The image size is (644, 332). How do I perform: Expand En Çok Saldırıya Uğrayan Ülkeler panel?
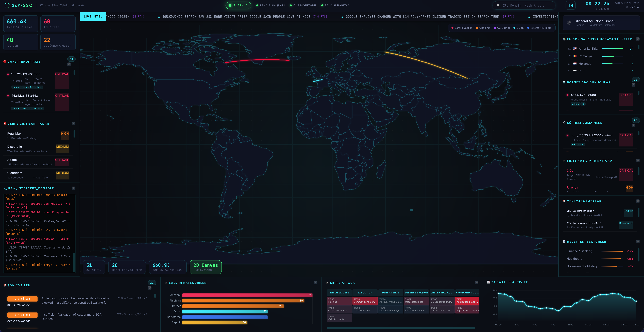pos(637,39)
